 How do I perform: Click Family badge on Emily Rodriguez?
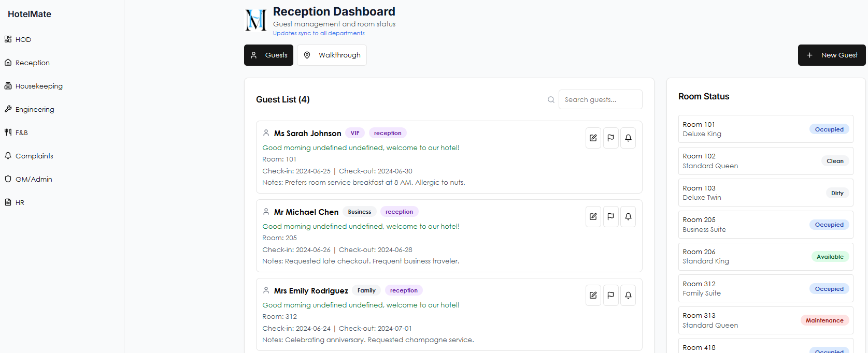pyautogui.click(x=366, y=290)
